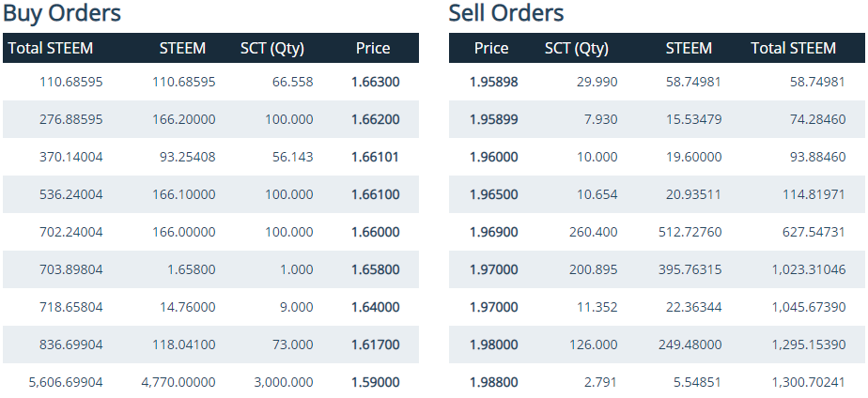Select the buy order row priced 1.59000
Screen dimensions: 868x398
click(211, 381)
